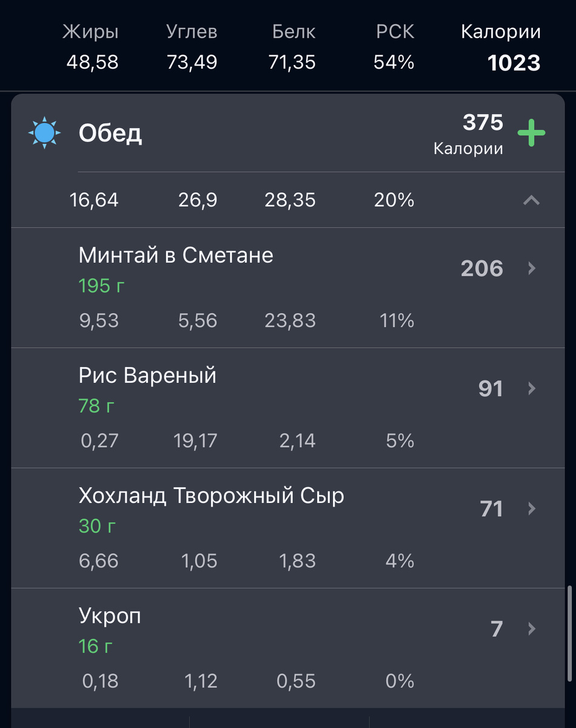Viewport: 576px width, 728px height.
Task: Tap the Укроп food item name
Action: click(x=110, y=616)
